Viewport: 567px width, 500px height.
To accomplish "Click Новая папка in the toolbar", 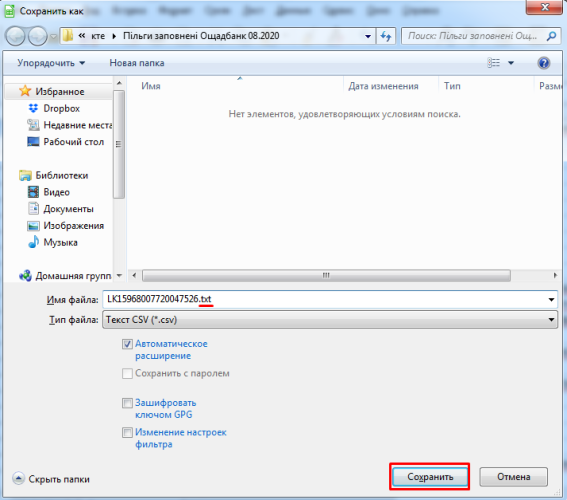I will (137, 63).
